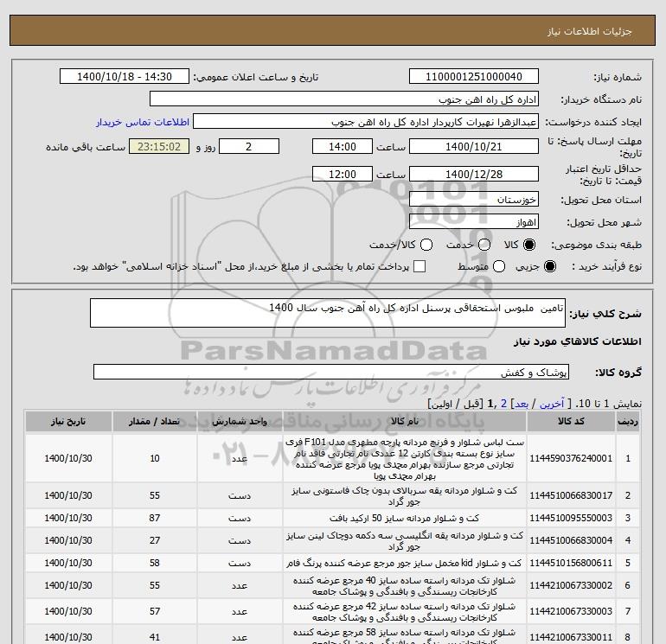The height and width of the screenshot is (644, 666).
Task: Click the response deadline date 1400/10/21
Action: pos(474,146)
